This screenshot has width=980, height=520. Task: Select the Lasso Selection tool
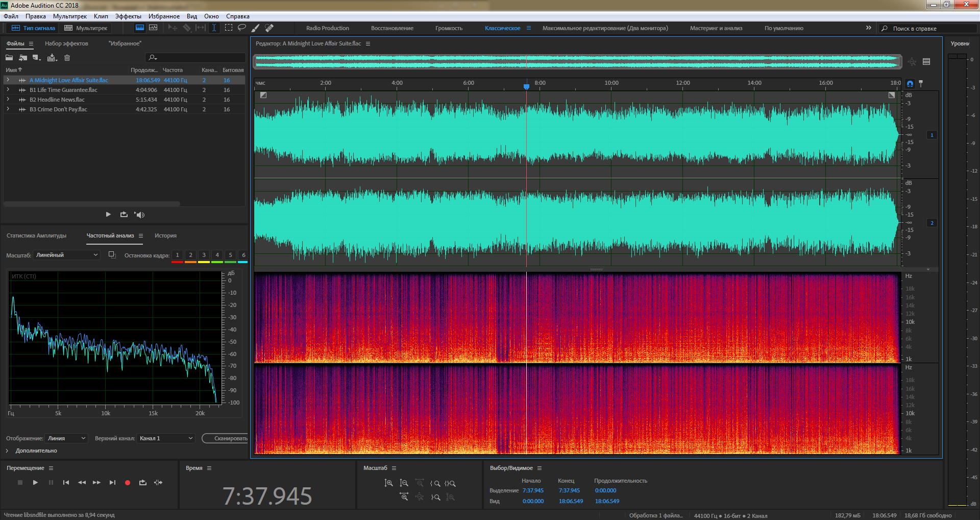(x=242, y=28)
